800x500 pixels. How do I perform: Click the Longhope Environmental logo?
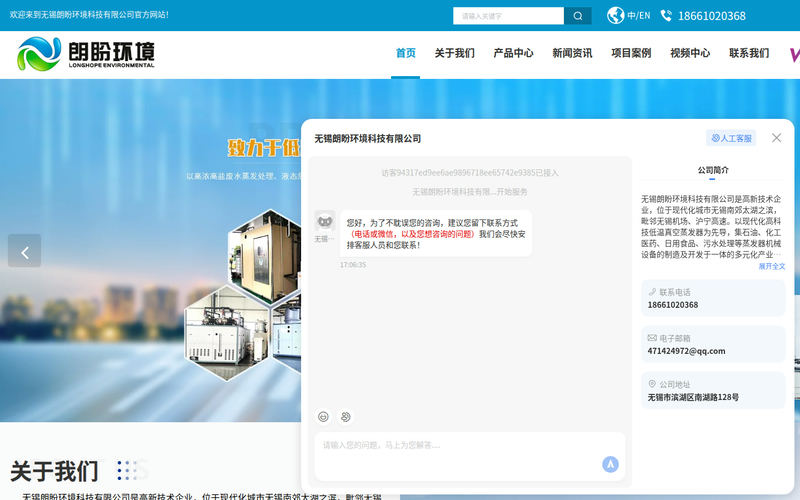(x=86, y=54)
